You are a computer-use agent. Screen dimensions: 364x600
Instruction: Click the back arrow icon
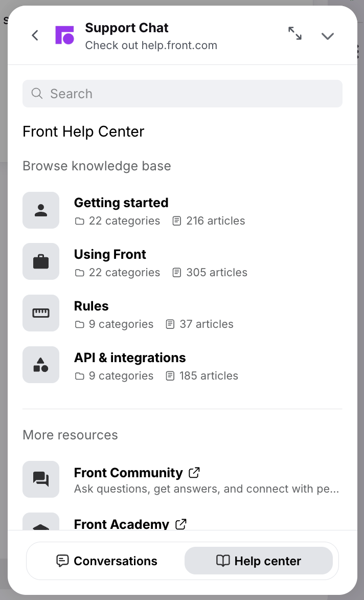point(35,35)
